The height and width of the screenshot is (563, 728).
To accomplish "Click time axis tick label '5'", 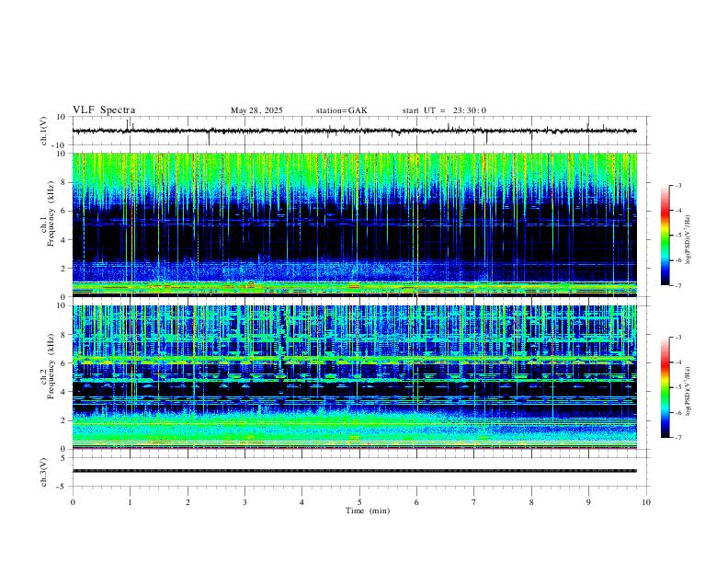I will (x=359, y=502).
